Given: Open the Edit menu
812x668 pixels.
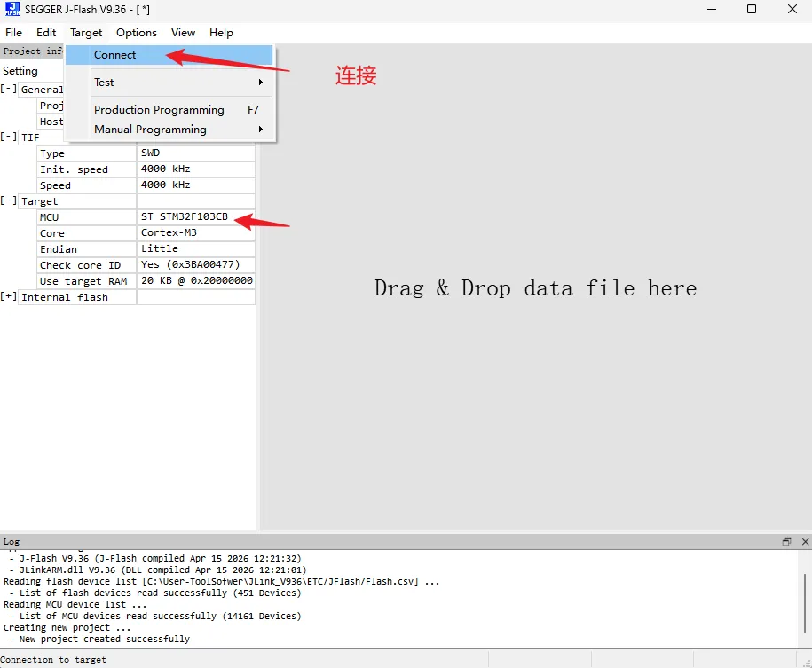Looking at the screenshot, I should (x=46, y=33).
